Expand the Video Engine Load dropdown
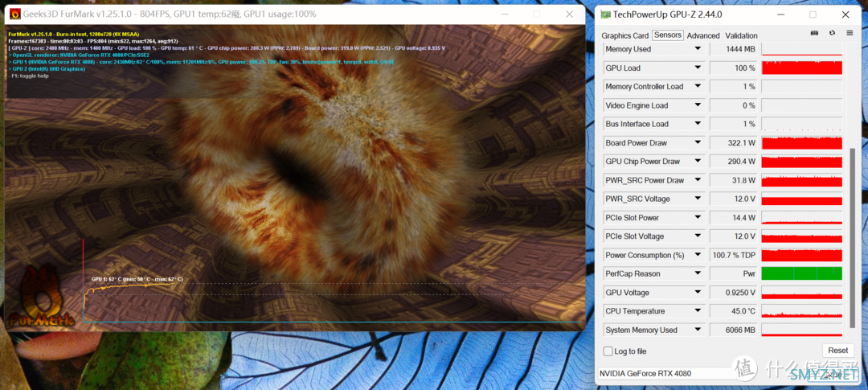The height and width of the screenshot is (390, 868). [698, 105]
